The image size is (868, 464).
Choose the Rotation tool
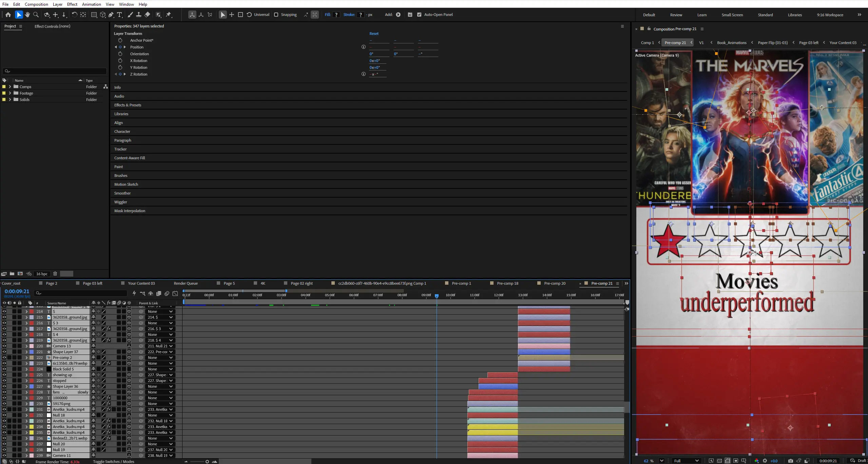click(x=74, y=15)
